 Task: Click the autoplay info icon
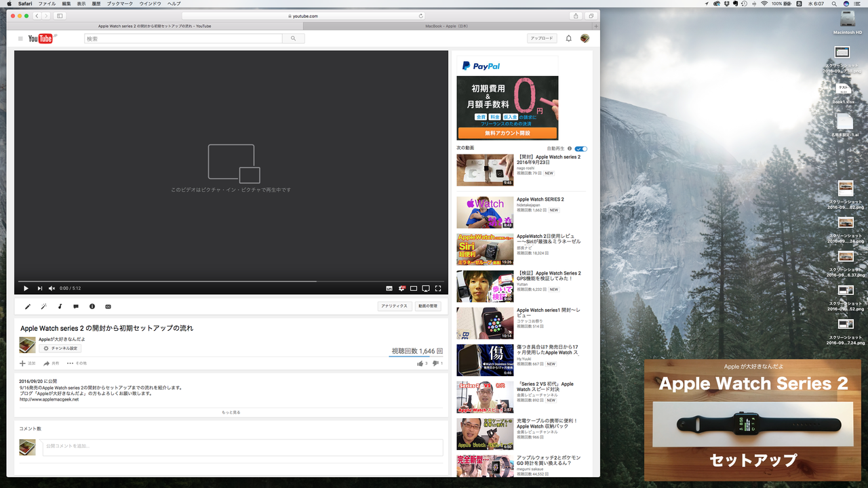[x=570, y=148]
